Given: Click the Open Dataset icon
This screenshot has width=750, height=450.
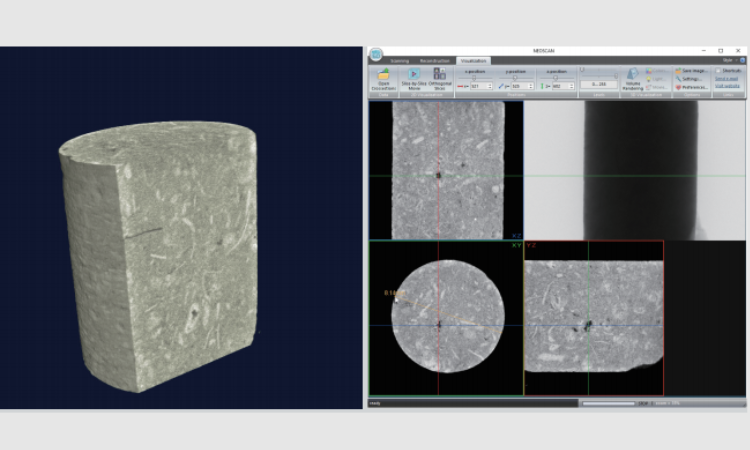Looking at the screenshot, I should pos(383,75).
